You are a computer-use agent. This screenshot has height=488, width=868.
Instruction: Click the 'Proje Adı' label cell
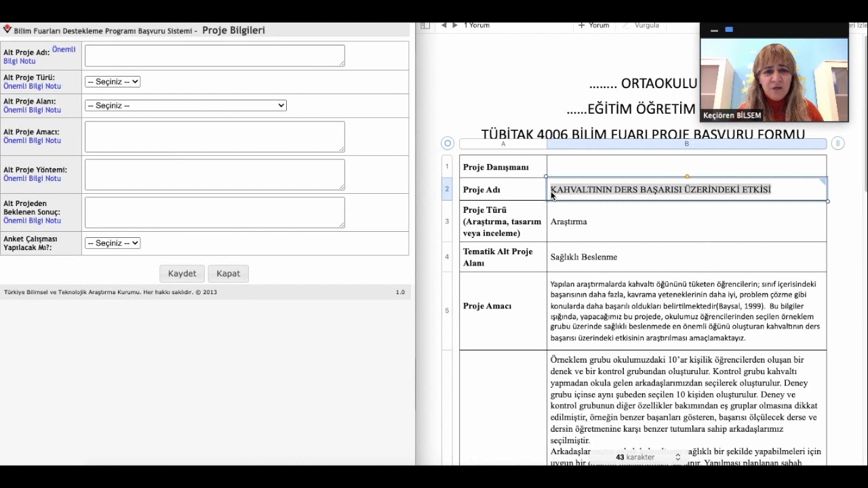pyautogui.click(x=503, y=189)
